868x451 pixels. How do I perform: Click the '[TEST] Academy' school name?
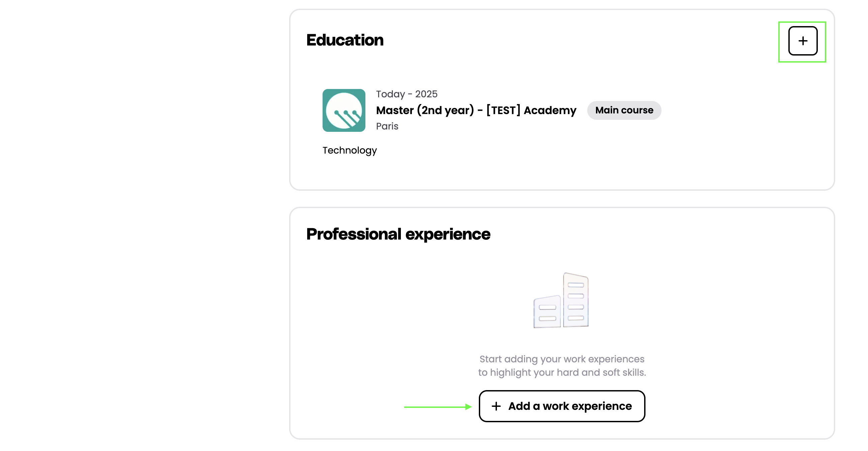pyautogui.click(x=531, y=110)
